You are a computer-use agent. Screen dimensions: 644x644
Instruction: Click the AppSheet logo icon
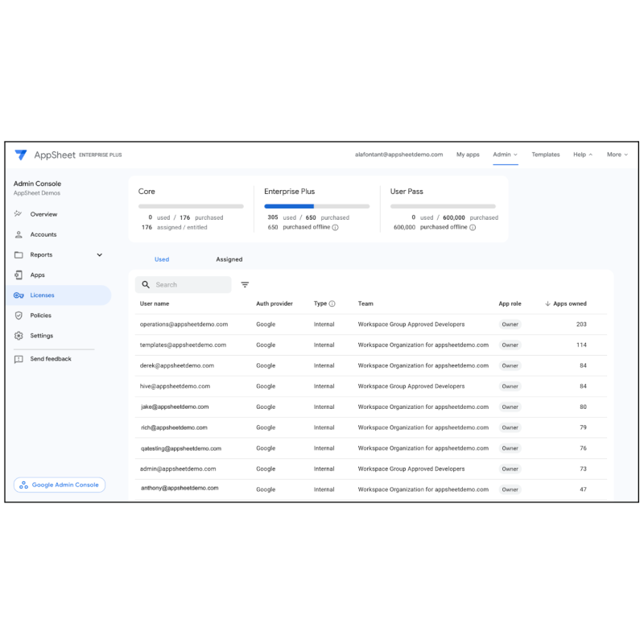21,155
